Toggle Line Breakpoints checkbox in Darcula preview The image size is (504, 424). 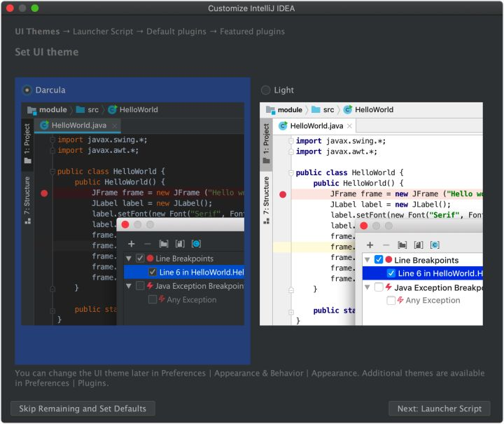(x=140, y=259)
